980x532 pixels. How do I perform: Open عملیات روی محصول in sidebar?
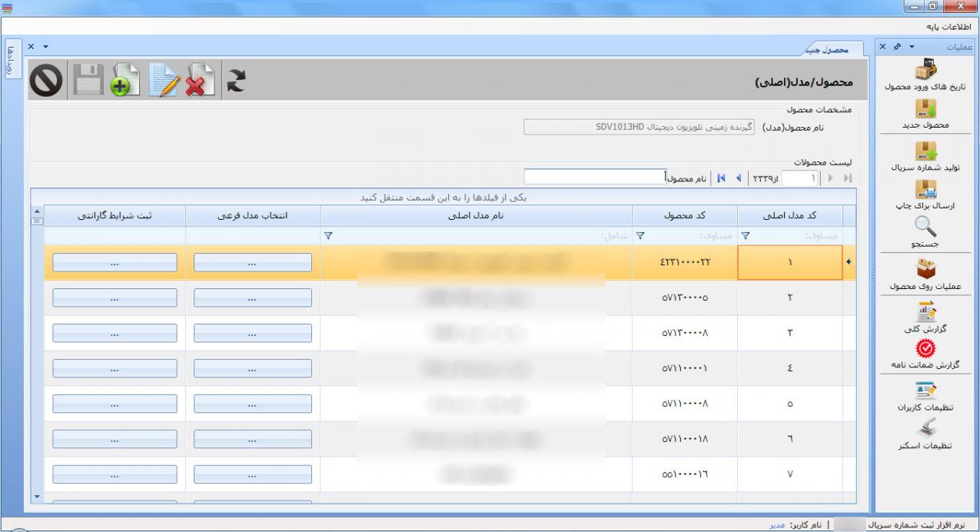[x=925, y=275]
